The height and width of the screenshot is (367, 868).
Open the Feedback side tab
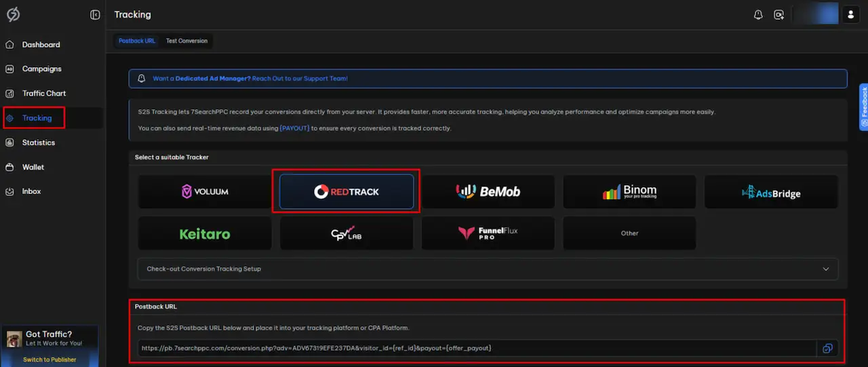[x=864, y=107]
